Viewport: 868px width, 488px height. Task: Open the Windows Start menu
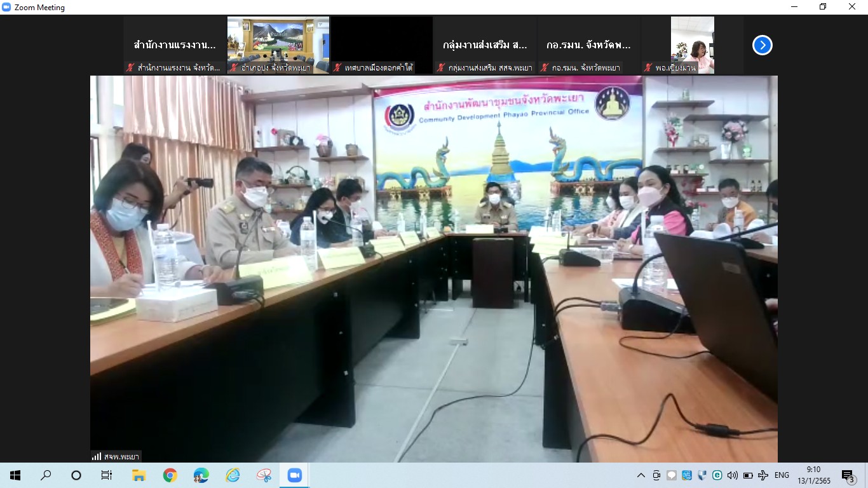(x=15, y=475)
